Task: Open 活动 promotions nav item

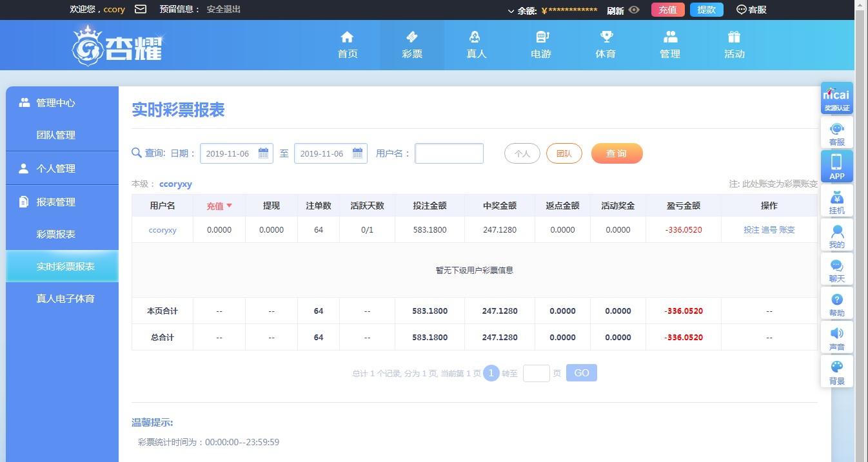Action: pos(735,45)
